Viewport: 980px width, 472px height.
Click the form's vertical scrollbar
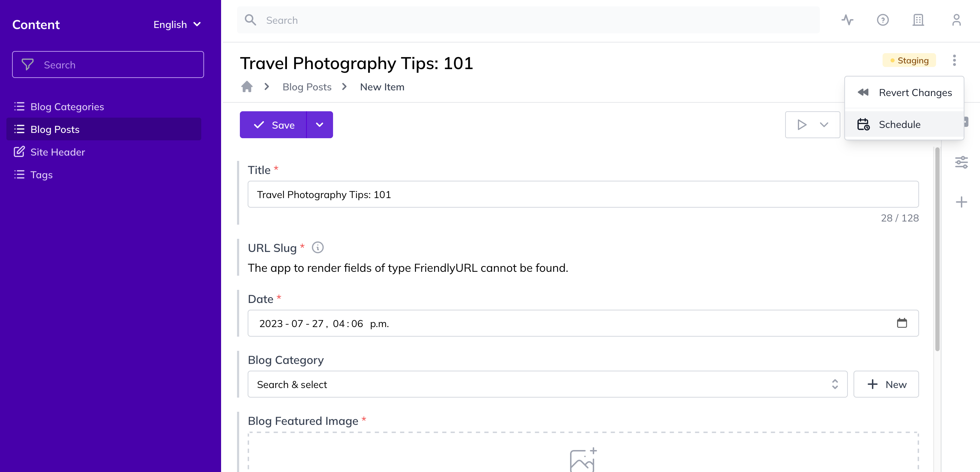pos(937,249)
